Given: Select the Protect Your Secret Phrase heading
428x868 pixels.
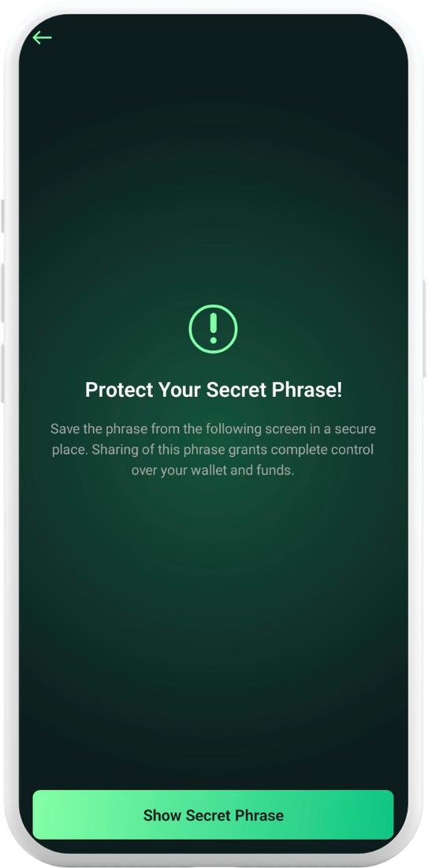Looking at the screenshot, I should [x=214, y=390].
